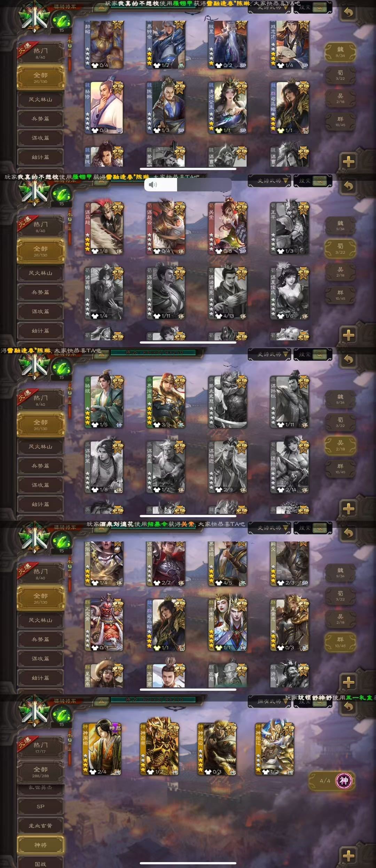
Task: Tap the skin shirt icon on 神吕布 card
Action: pos(151,772)
